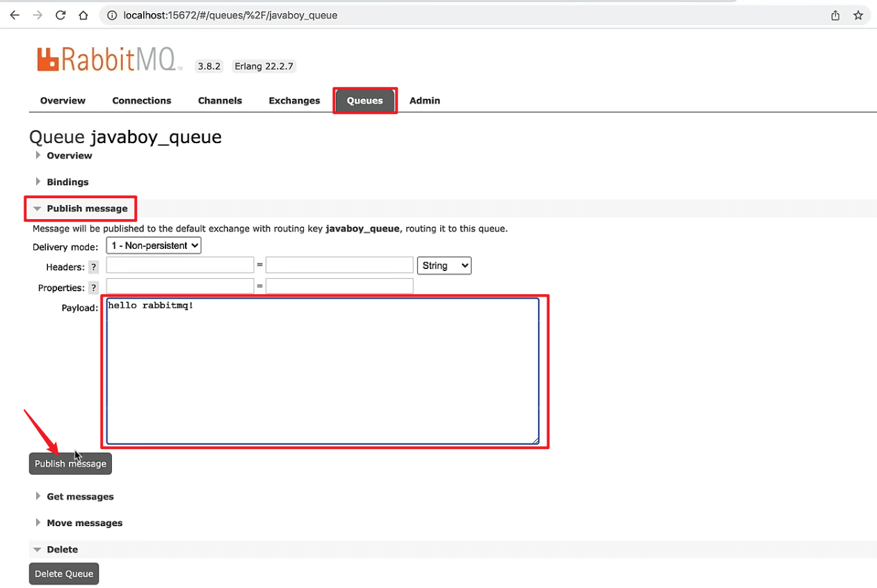Reload the page with refresh icon
The width and height of the screenshot is (877, 588).
61,15
